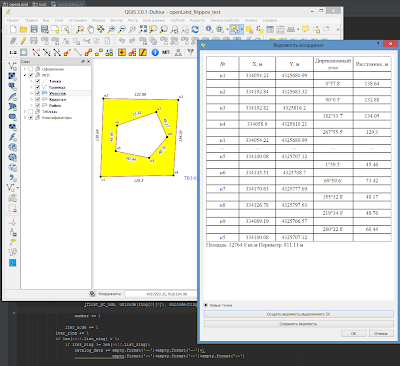Expand the Точка layer legend
The width and height of the screenshot is (400, 366).
[32, 81]
